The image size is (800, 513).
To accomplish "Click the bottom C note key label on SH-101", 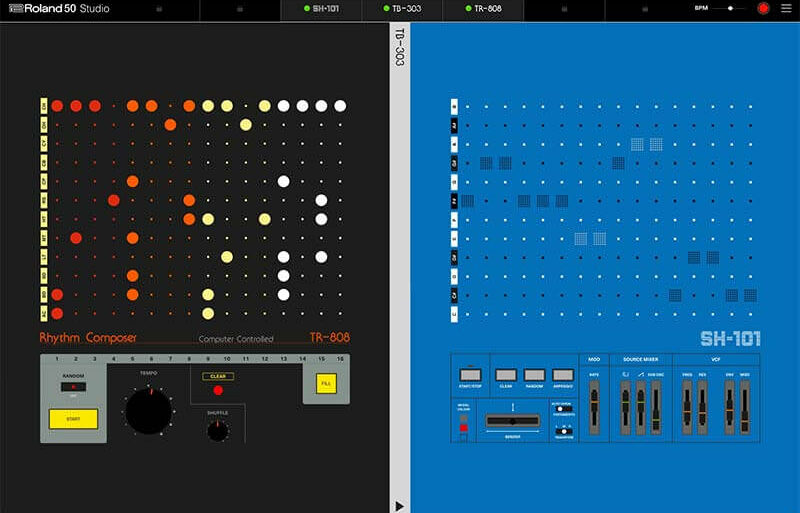I will tap(455, 314).
